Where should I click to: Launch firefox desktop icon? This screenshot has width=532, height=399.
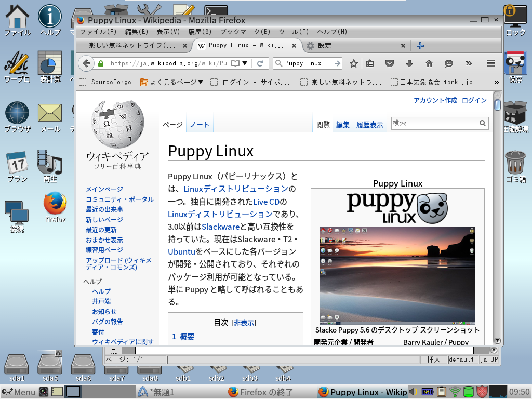(55, 207)
